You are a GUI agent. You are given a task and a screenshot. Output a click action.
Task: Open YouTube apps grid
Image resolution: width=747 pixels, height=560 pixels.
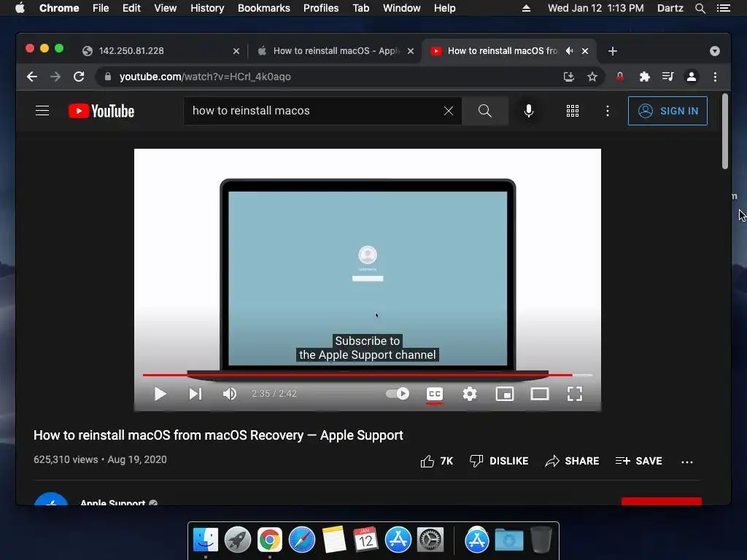point(573,111)
